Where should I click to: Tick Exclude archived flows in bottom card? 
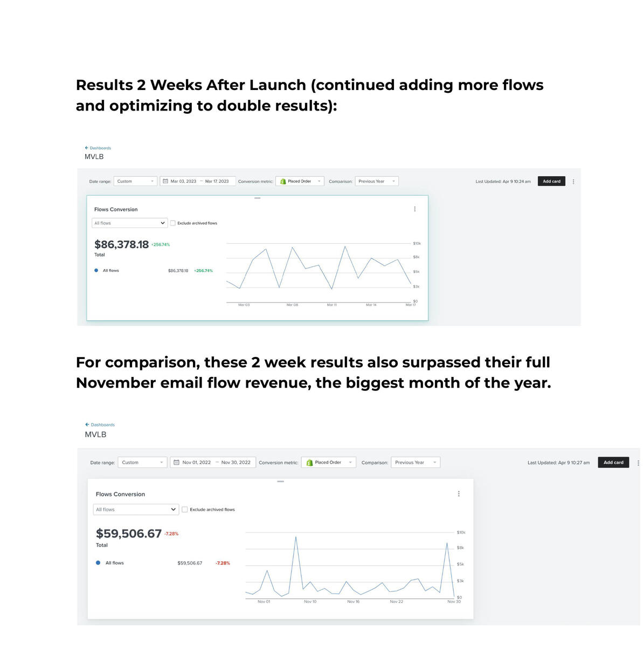tap(185, 510)
